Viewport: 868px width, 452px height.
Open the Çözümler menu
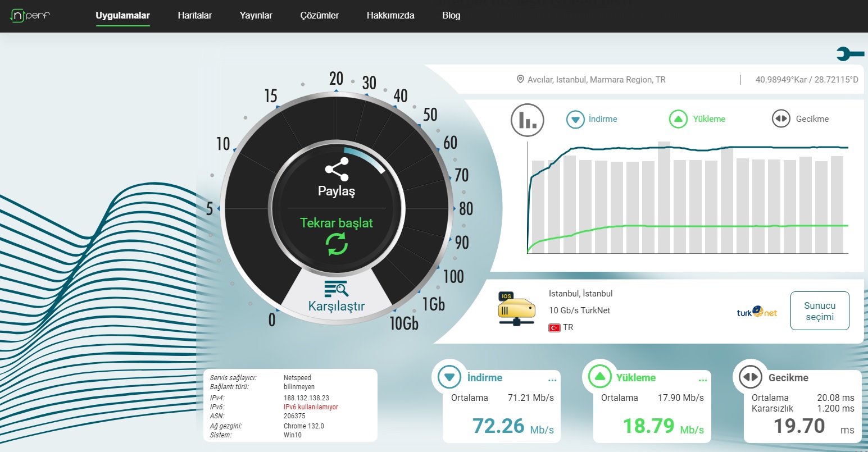click(x=320, y=16)
